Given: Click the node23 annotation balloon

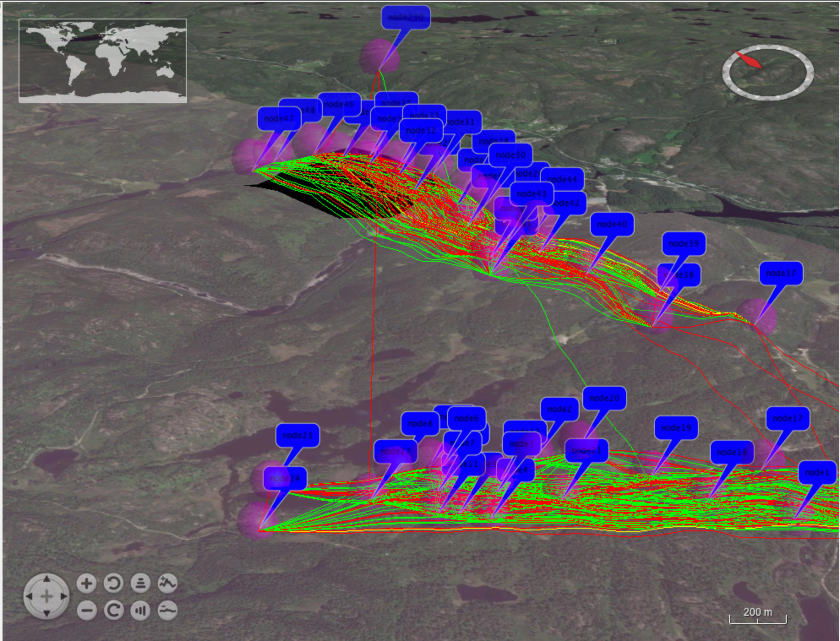Looking at the screenshot, I should pyautogui.click(x=297, y=435).
